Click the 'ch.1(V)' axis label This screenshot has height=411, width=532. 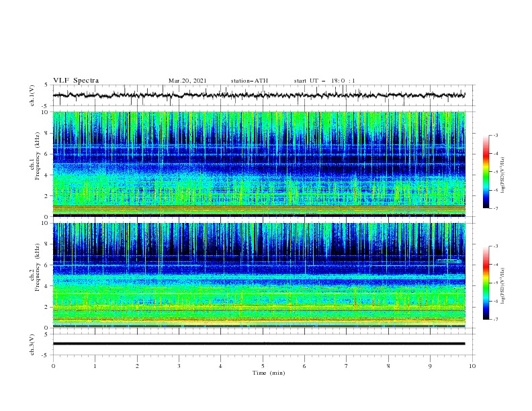coord(32,95)
